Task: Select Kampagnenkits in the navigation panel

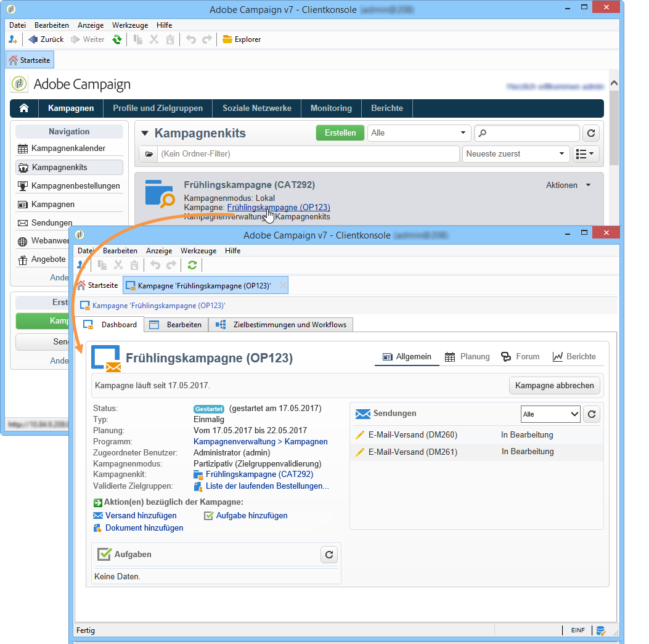Action: click(x=69, y=167)
